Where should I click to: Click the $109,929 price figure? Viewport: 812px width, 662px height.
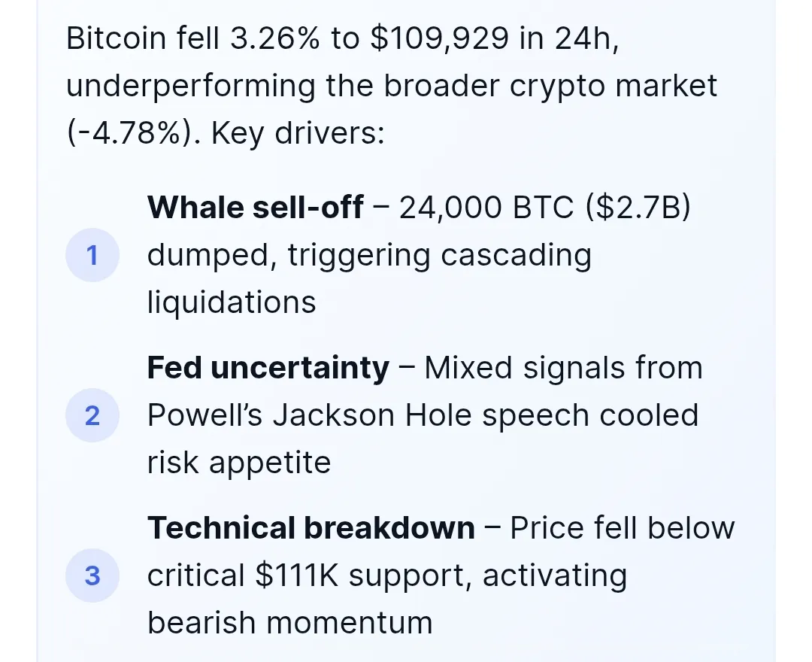440,38
